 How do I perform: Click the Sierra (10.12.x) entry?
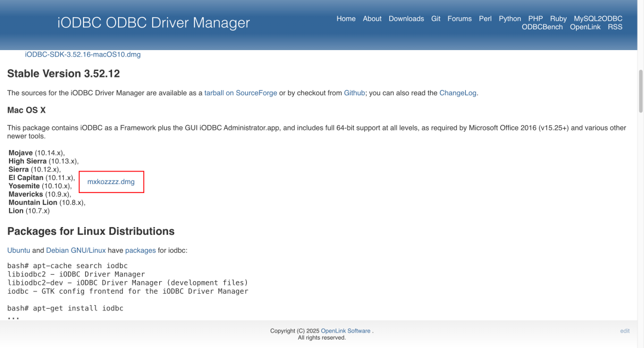point(35,169)
